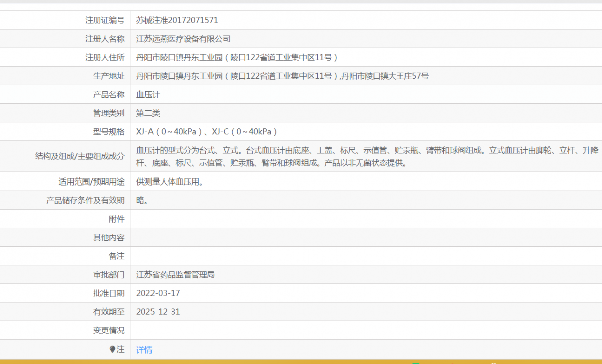Viewport: 602px width, 364px height.
Task: Click storage condition value 略。
Action: [x=142, y=200]
